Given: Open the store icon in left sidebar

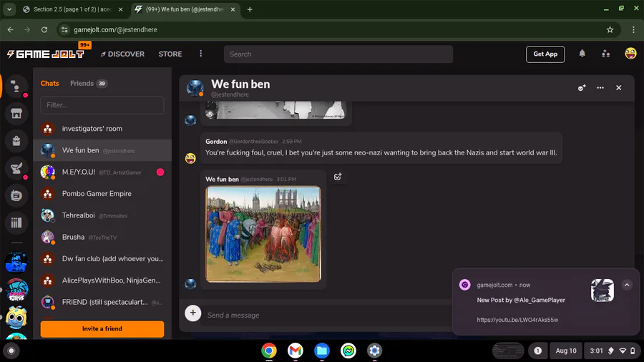Looking at the screenshot, I should (x=16, y=114).
